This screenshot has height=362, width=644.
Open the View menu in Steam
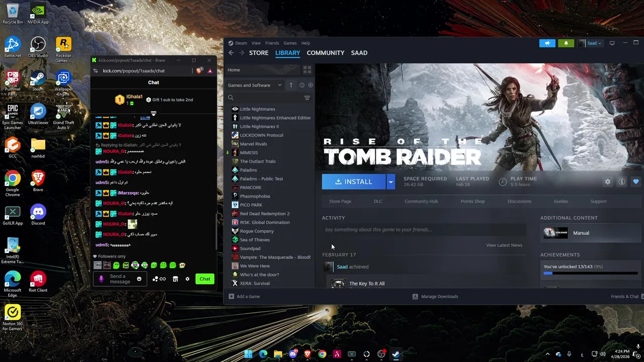click(x=256, y=43)
